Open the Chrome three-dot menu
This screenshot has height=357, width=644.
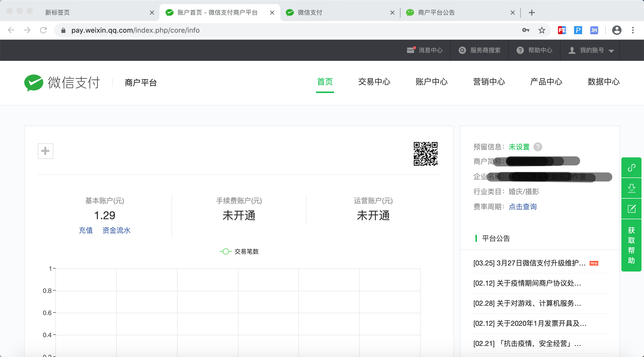coord(633,30)
